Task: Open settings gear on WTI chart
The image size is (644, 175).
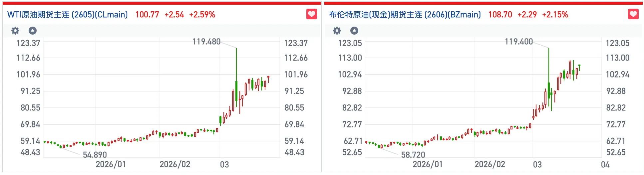Action: click(x=15, y=31)
